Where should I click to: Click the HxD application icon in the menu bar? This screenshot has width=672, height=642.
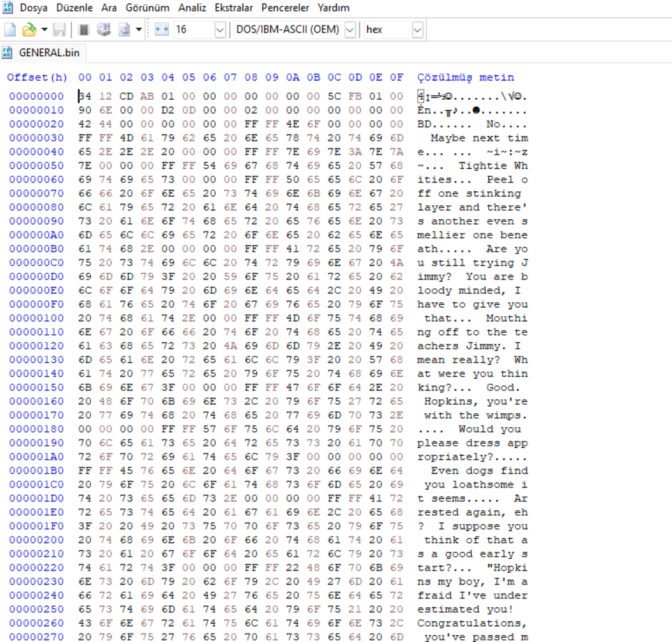8,8
